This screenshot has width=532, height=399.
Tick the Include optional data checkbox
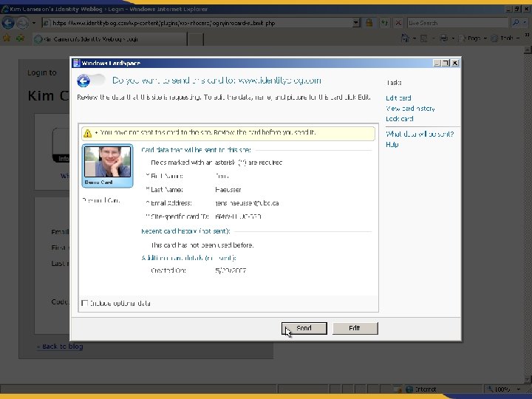[x=85, y=303]
